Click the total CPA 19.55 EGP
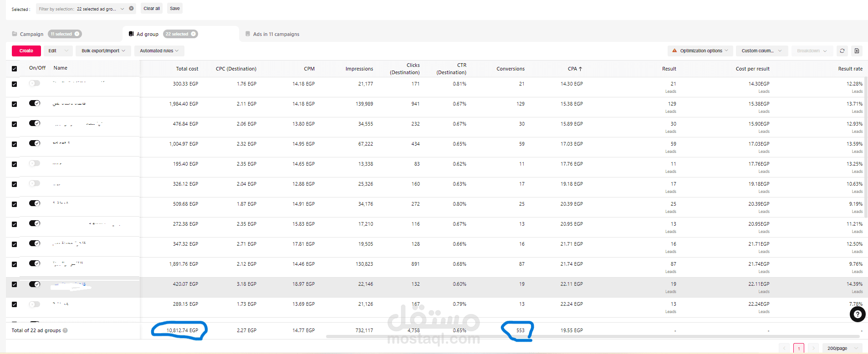 (x=572, y=330)
